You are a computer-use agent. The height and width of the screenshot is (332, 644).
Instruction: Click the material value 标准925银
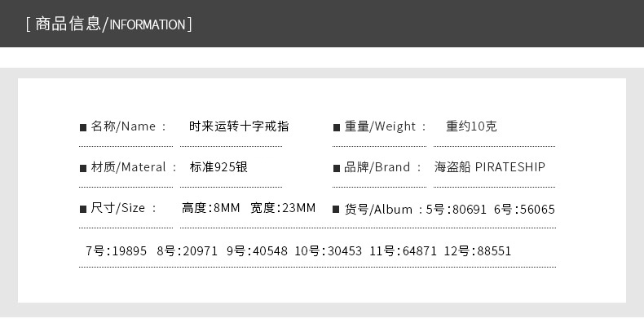pos(218,167)
